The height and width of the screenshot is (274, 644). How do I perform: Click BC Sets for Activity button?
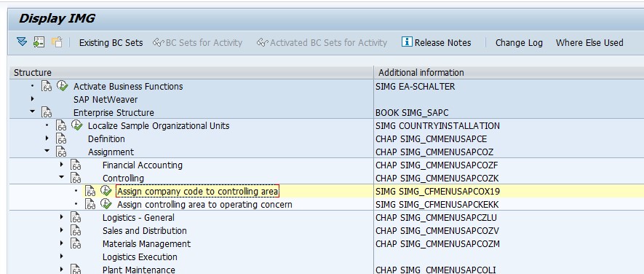[x=197, y=43]
